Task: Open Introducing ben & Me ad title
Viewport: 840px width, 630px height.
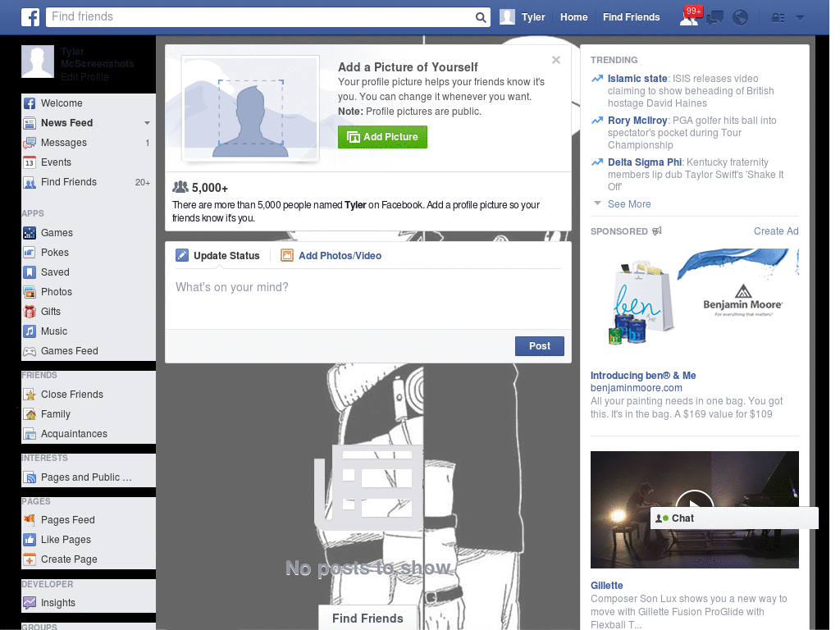Action: (643, 376)
